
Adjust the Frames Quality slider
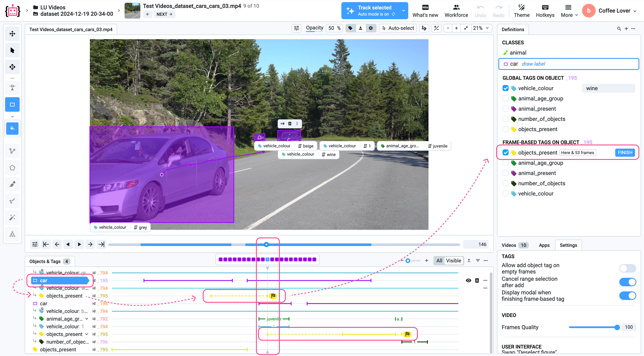point(617,327)
